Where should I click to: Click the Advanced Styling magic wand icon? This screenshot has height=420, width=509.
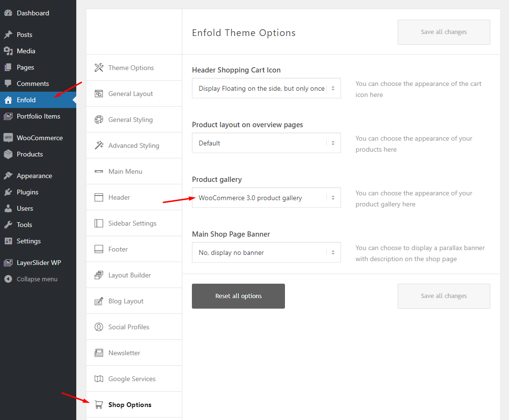point(99,145)
